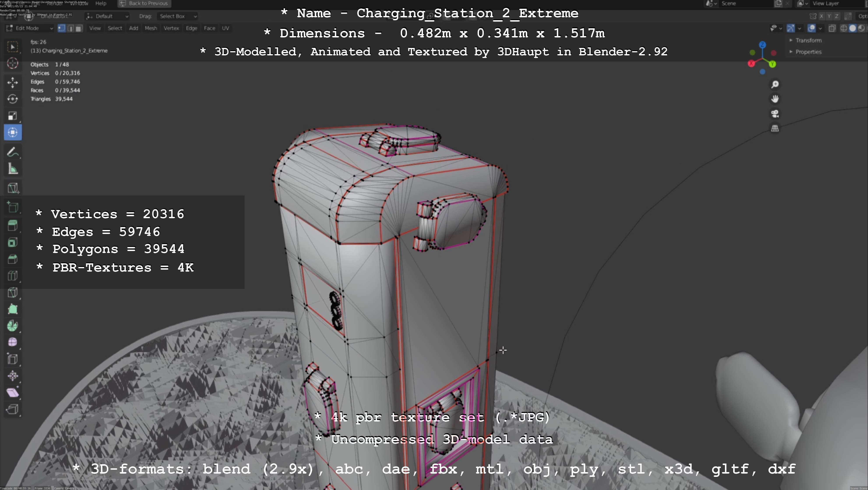Click the pan hand navigation icon

point(775,99)
